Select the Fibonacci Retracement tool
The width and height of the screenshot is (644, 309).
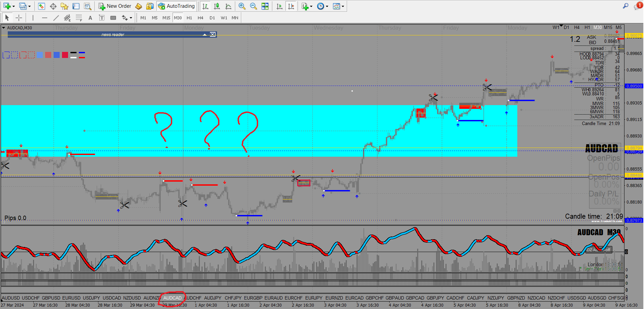click(x=79, y=18)
